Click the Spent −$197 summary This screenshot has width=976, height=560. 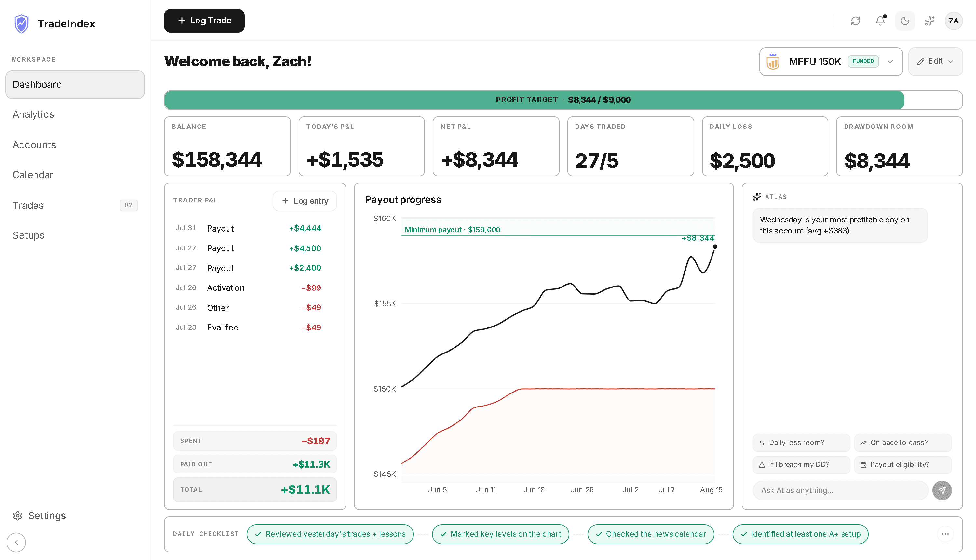[255, 441]
